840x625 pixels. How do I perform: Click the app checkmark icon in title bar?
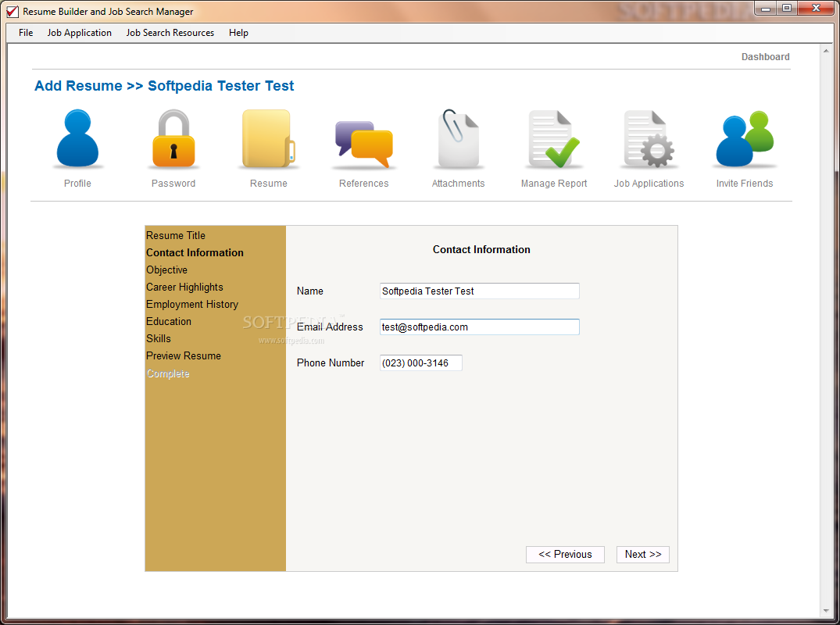(x=12, y=11)
